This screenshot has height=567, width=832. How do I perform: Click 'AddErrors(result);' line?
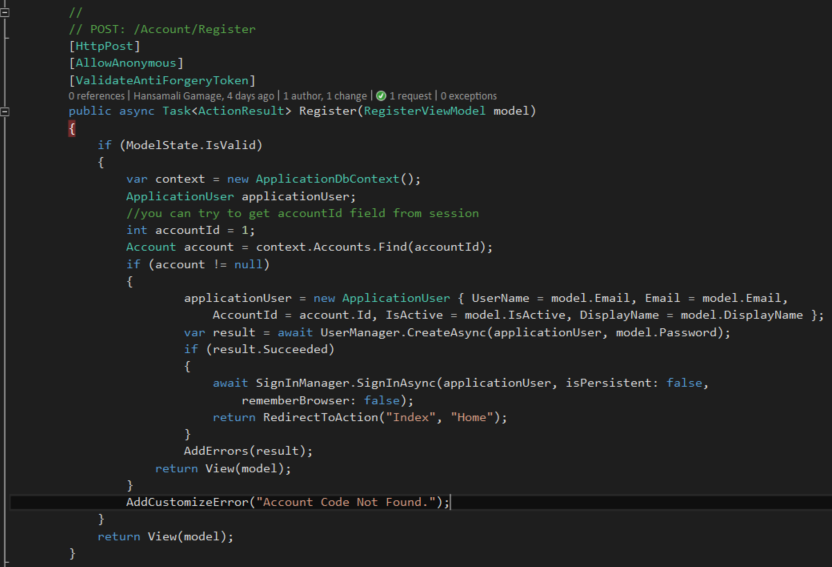(248, 451)
